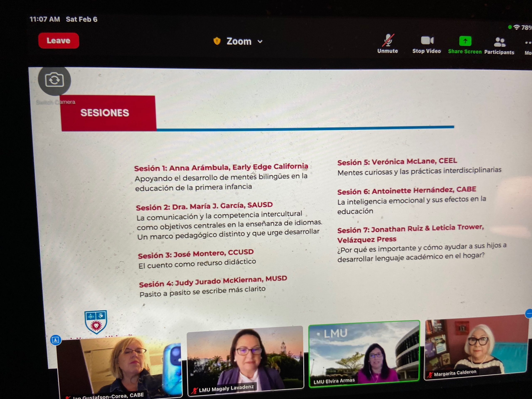Click 'El cuento como recurso didáctico' text
This screenshot has width=532, height=399.
(x=197, y=263)
